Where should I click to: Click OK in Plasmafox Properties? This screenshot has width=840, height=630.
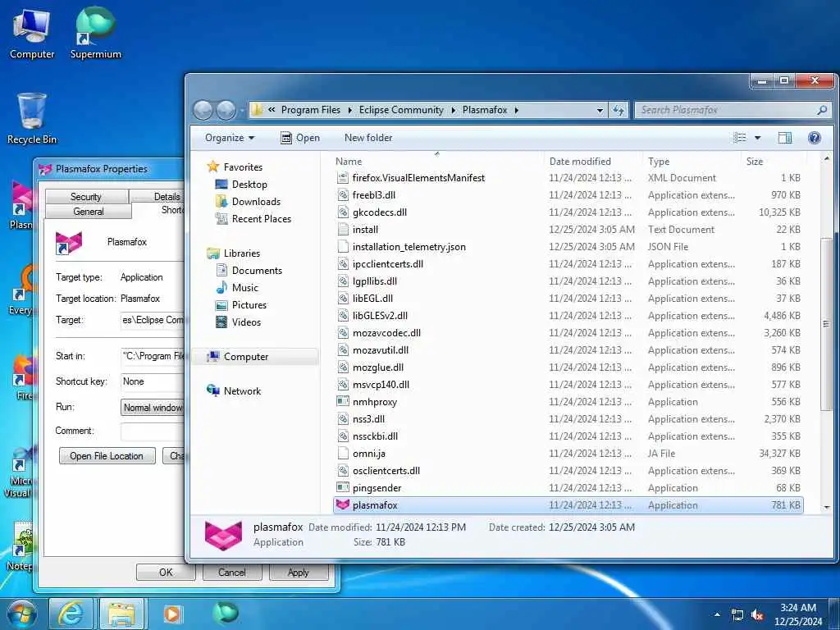pyautogui.click(x=166, y=572)
